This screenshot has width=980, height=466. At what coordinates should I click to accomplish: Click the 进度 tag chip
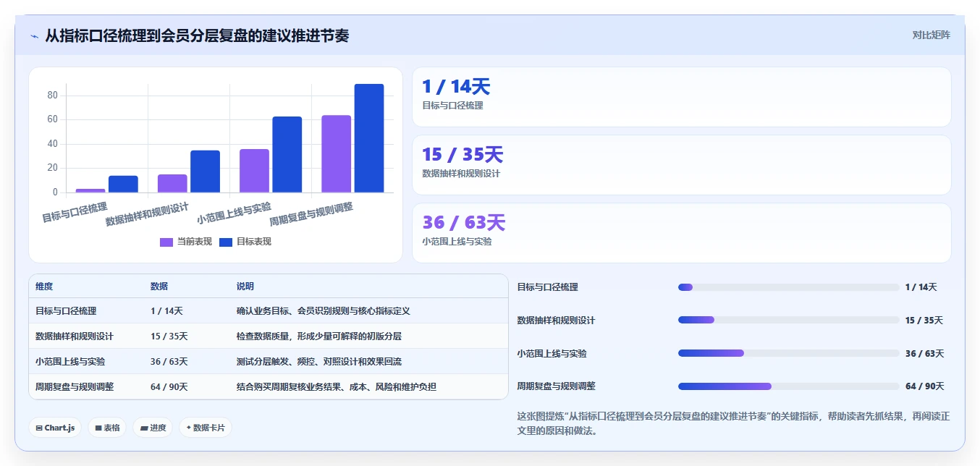[153, 428]
